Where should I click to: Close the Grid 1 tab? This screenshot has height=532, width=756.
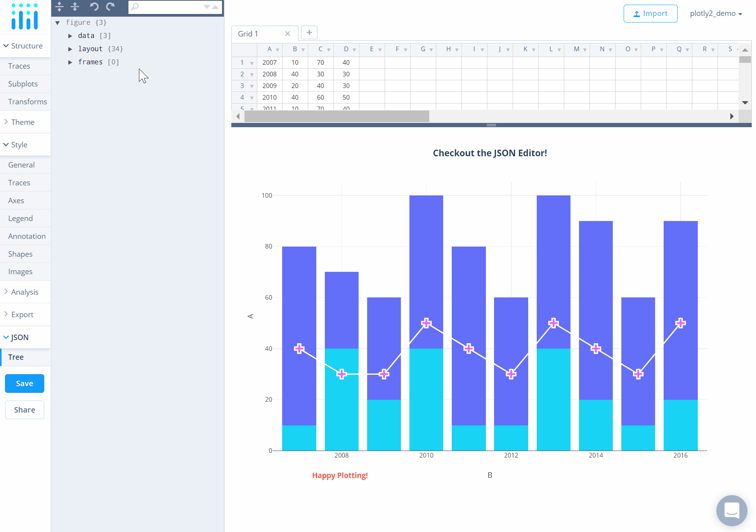coord(288,34)
